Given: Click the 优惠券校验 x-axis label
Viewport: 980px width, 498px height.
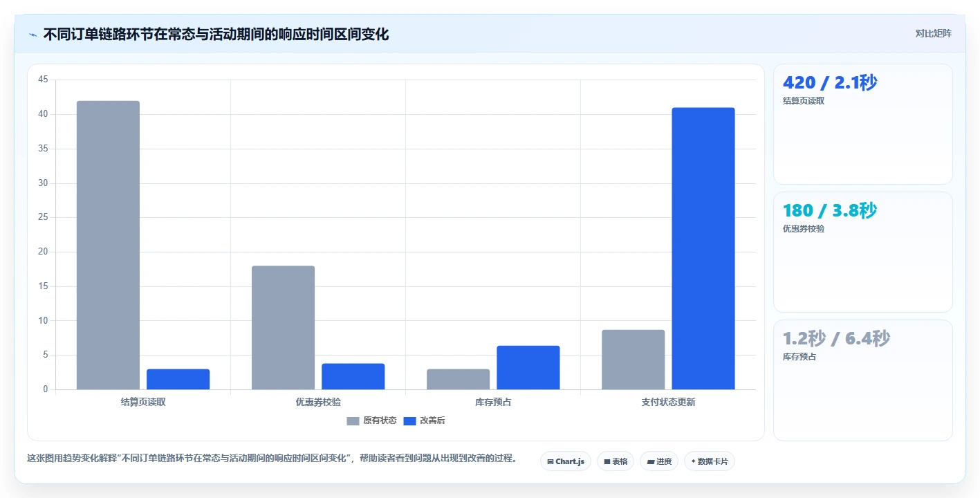Looking at the screenshot, I should (x=318, y=402).
